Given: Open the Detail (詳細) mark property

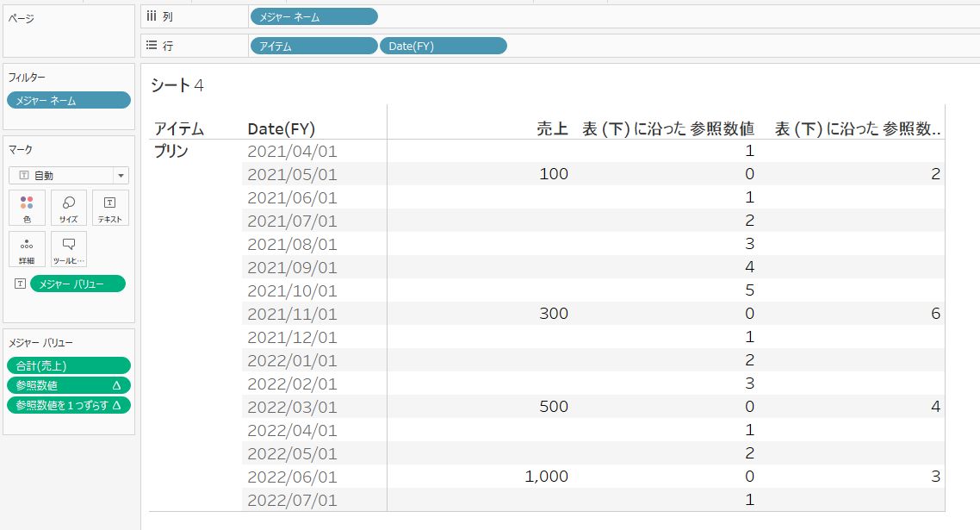Looking at the screenshot, I should tap(27, 249).
